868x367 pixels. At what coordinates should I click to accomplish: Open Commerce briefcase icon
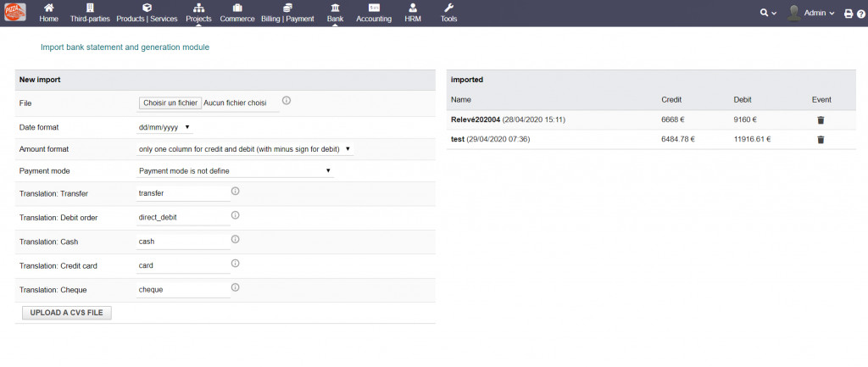pyautogui.click(x=237, y=8)
